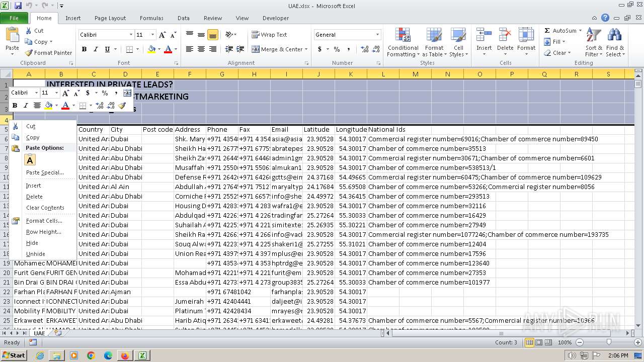Choose Clear Contents from context menu
Screen dimensions: 644x362
45,208
